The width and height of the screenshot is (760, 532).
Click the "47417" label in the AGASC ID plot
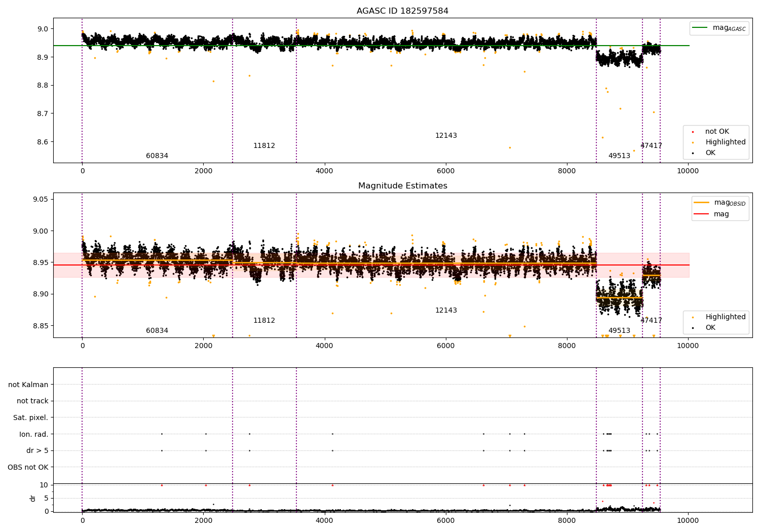click(x=651, y=146)
